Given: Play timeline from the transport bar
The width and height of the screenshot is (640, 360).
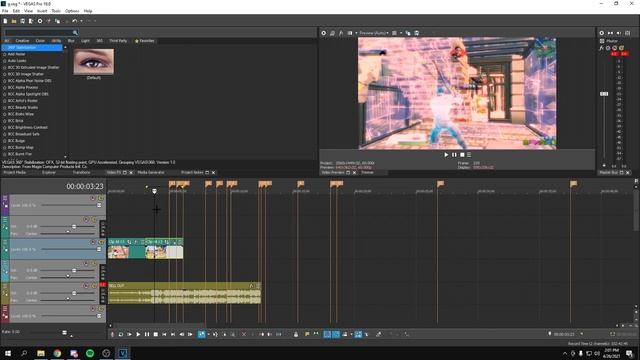Looking at the screenshot, I should coord(138,334).
